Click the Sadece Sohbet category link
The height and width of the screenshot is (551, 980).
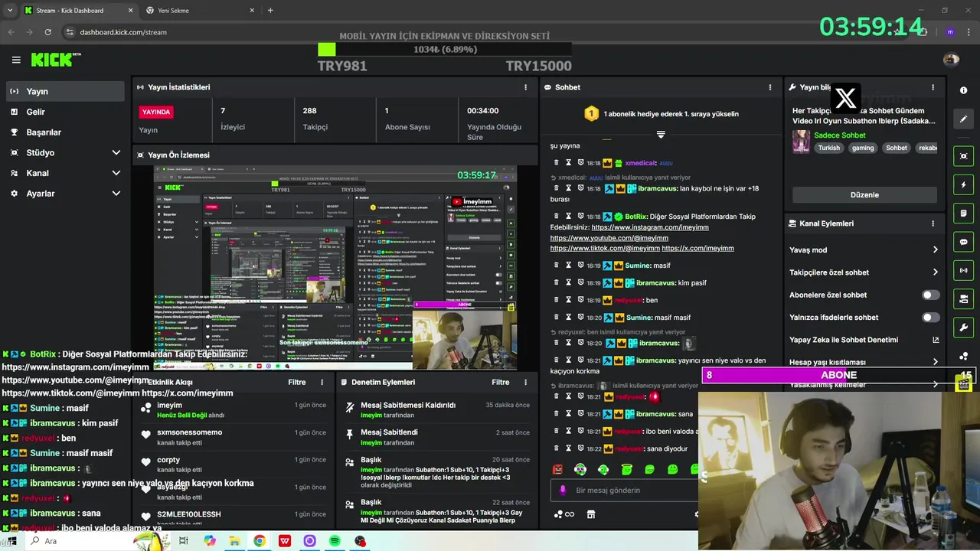tap(840, 135)
